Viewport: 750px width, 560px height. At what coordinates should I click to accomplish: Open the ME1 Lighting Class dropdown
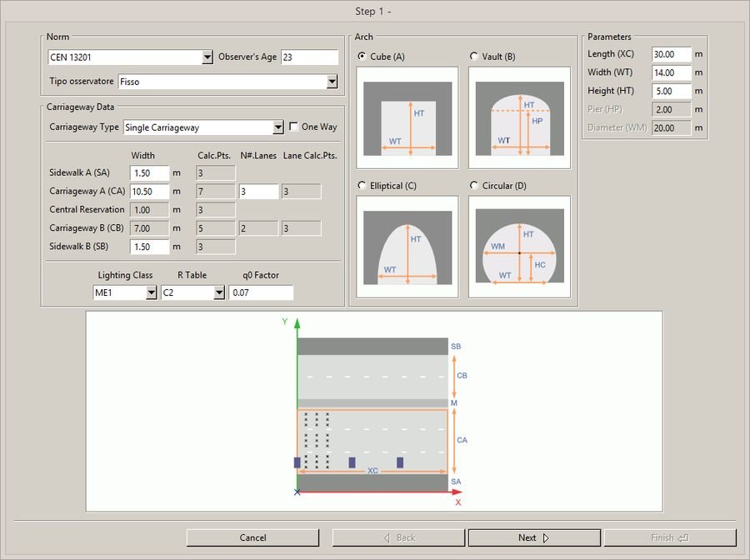151,292
